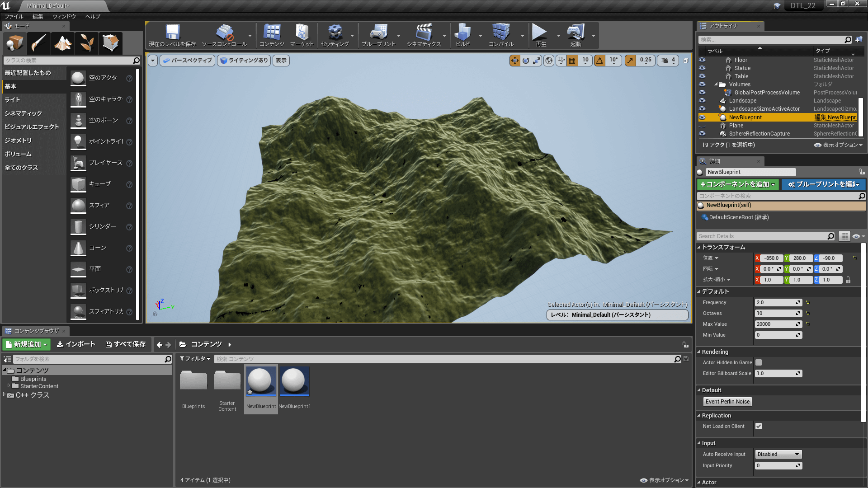Uncheck Net Load on Client checkbox
This screenshot has width=868, height=488.
[759, 426]
